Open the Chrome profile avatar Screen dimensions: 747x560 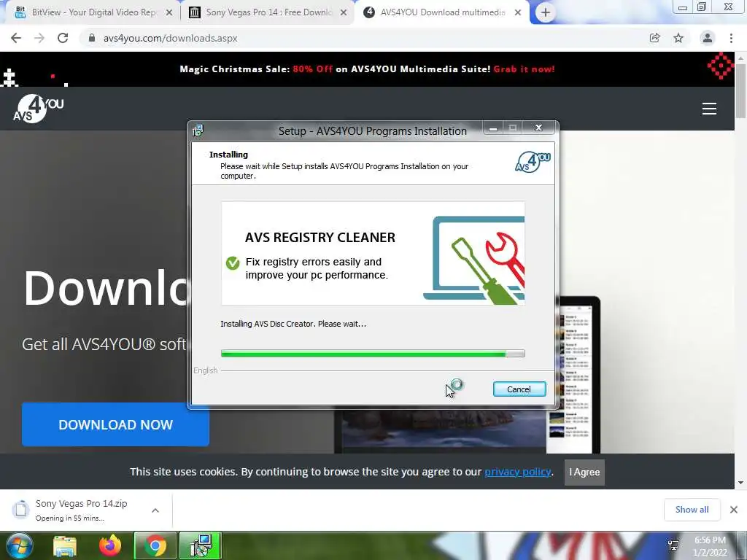click(x=707, y=38)
